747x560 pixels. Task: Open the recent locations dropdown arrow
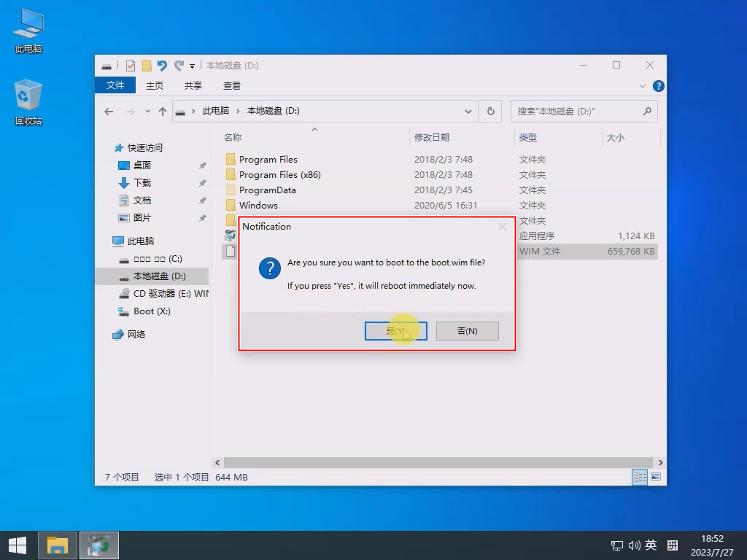point(147,112)
